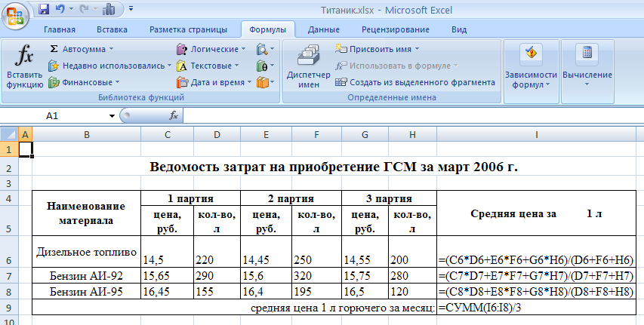Switch to the Вставка tab
This screenshot has height=325, width=644.
click(x=112, y=29)
